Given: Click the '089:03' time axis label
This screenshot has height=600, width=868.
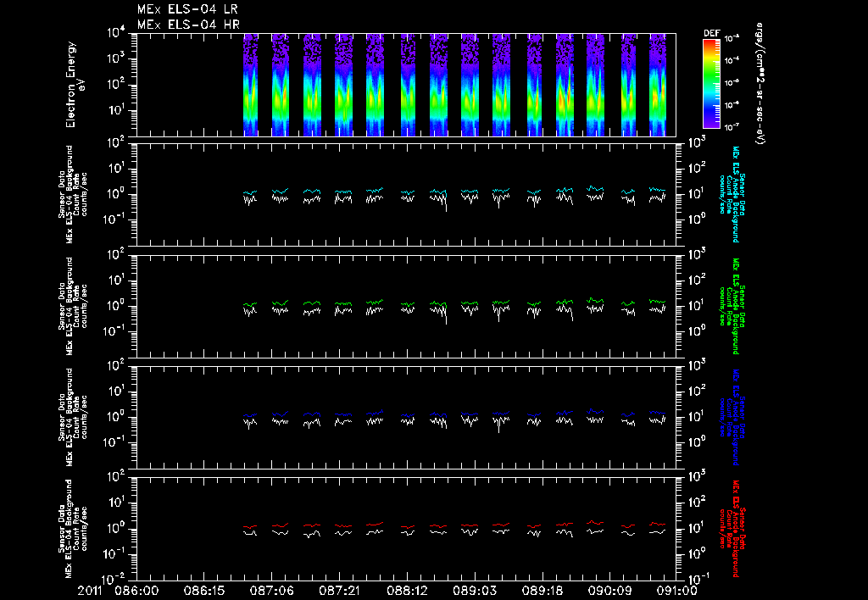Looking at the screenshot, I should [x=475, y=591].
